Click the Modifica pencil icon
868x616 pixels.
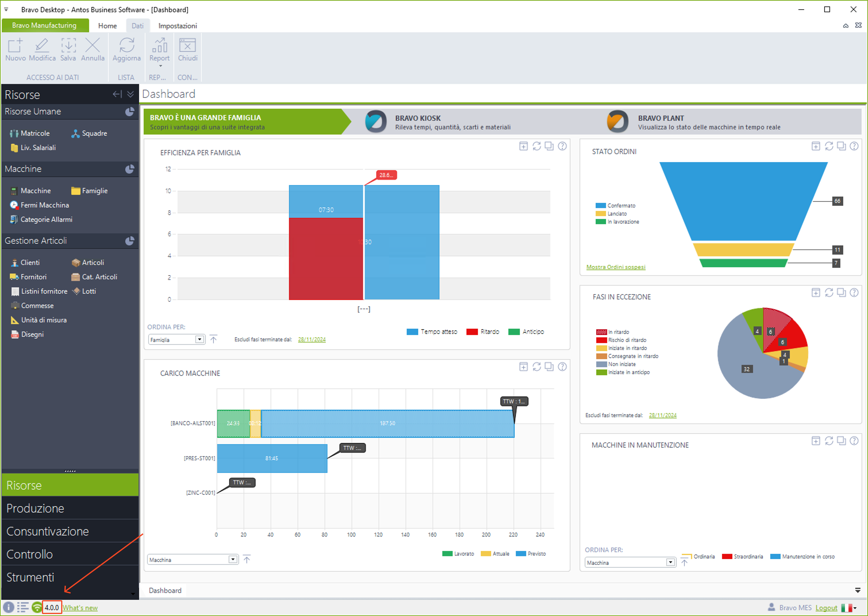[x=42, y=50]
